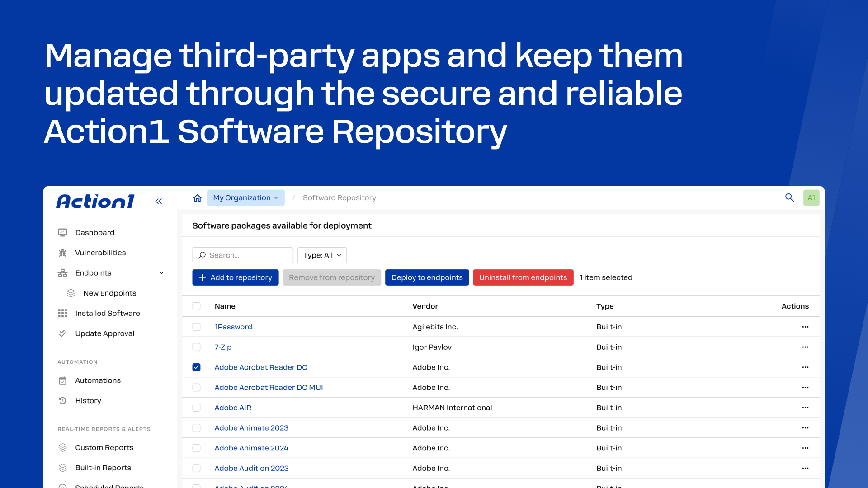Collapse the sidebar with double-chevron icon
The width and height of the screenshot is (868, 488).
tap(159, 201)
